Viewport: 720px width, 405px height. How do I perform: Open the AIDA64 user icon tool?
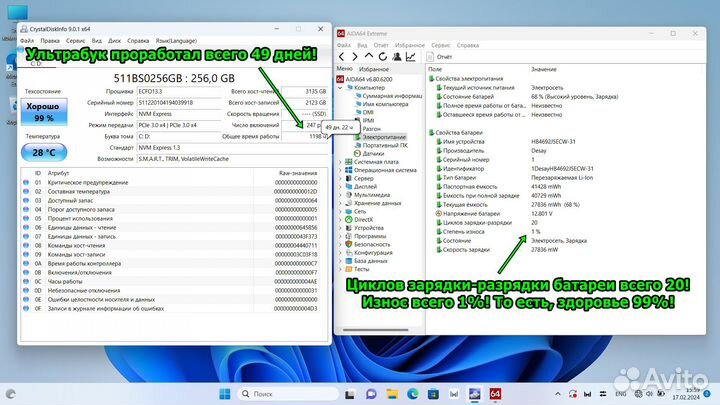coord(397,56)
